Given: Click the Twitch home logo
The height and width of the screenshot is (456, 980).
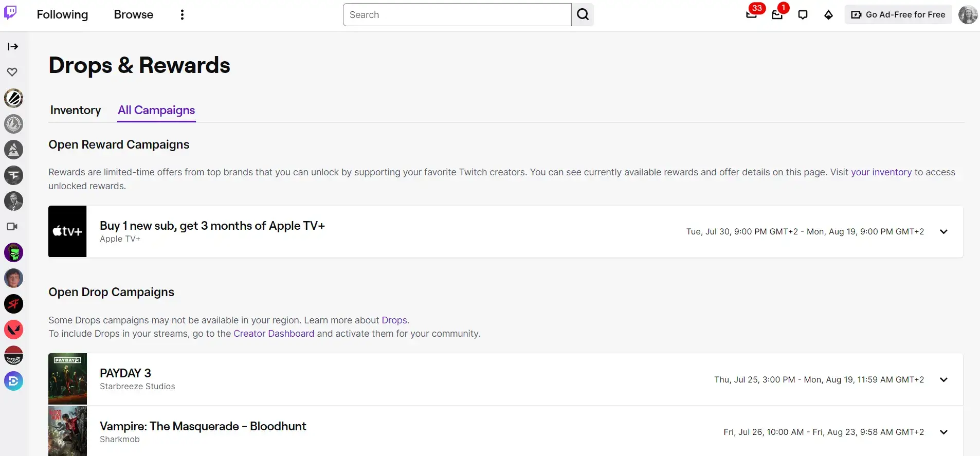Looking at the screenshot, I should 10,12.
